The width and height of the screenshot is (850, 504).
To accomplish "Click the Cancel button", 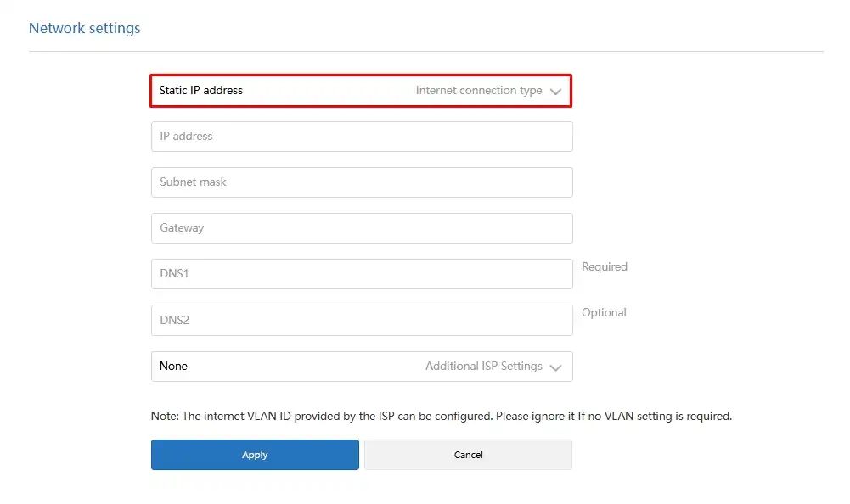I will click(468, 454).
